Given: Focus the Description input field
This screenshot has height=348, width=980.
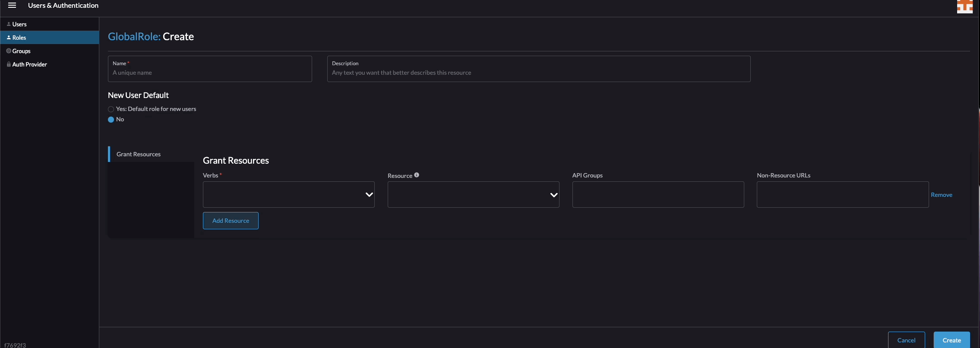Looking at the screenshot, I should click(539, 69).
